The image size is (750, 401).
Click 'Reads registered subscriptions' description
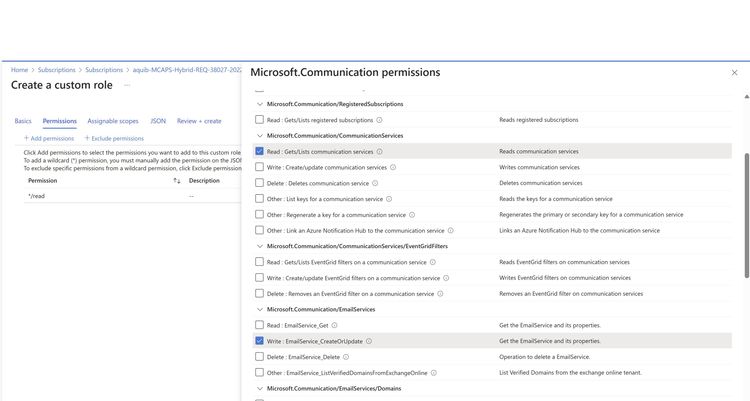click(x=539, y=120)
